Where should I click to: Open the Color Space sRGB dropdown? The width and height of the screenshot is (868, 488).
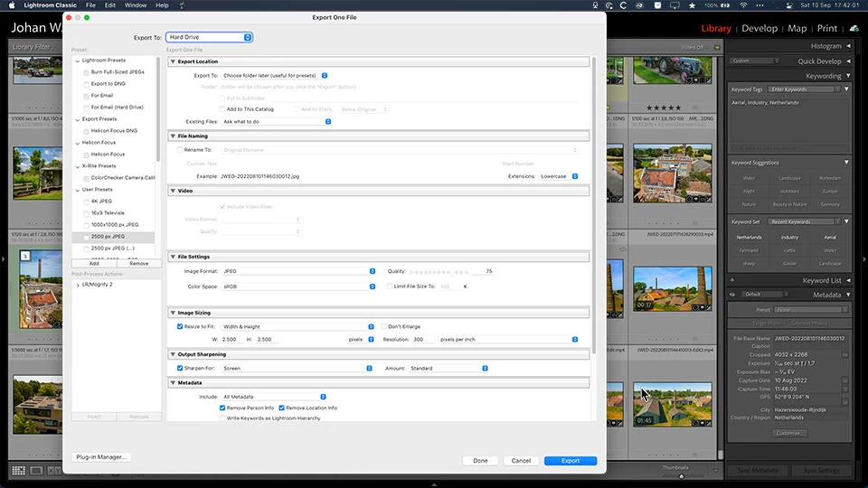click(x=298, y=286)
